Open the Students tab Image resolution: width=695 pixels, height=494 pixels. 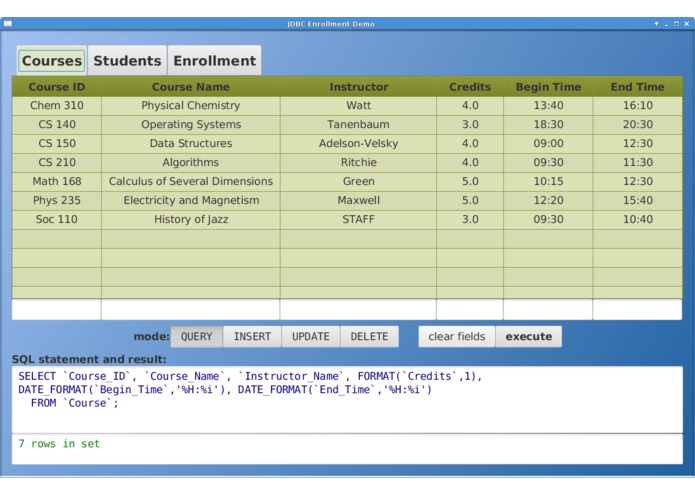(x=127, y=60)
